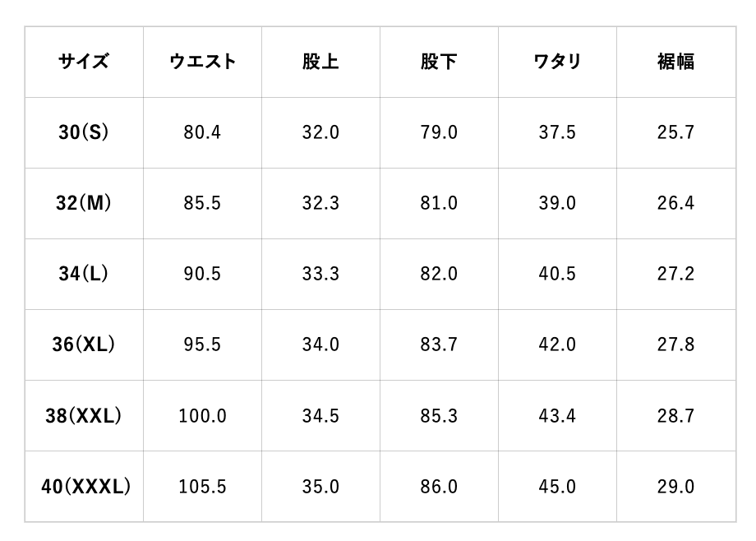Click the ワタリ column header
The width and height of the screenshot is (756, 541).
coord(557,62)
